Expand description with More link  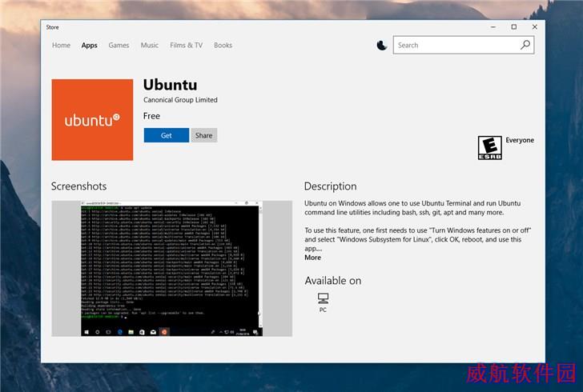tap(312, 258)
